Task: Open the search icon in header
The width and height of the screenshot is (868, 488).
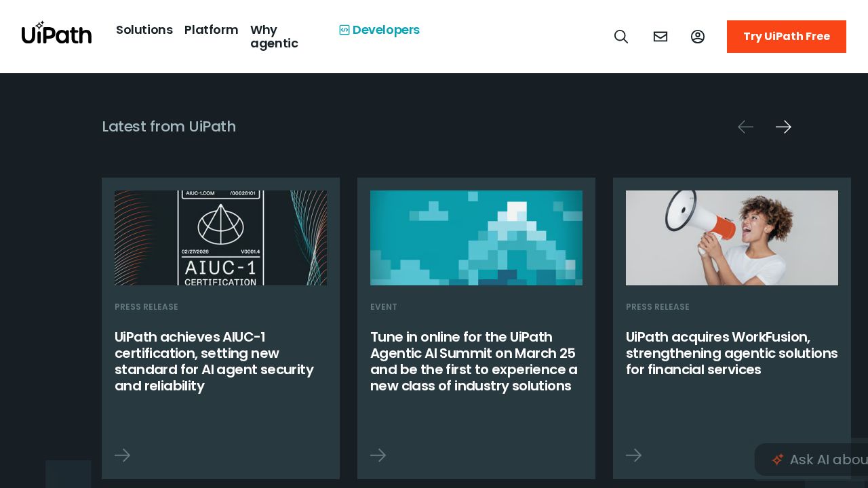Action: (621, 37)
